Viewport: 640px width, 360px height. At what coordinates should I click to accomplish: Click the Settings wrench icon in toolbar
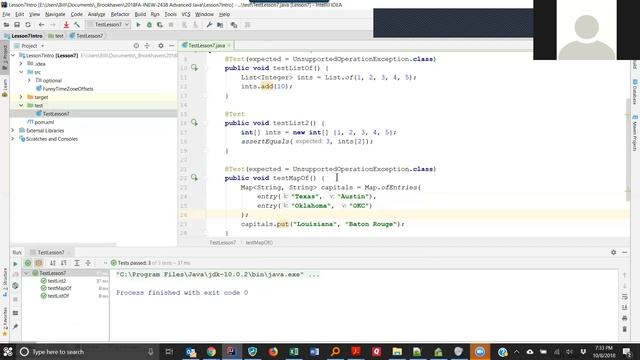point(209,25)
